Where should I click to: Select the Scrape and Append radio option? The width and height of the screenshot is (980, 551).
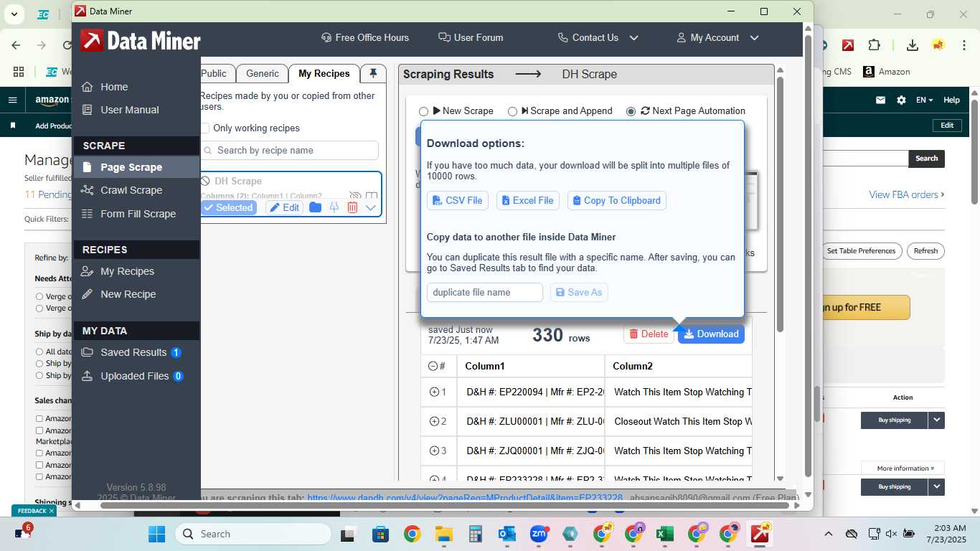[512, 111]
